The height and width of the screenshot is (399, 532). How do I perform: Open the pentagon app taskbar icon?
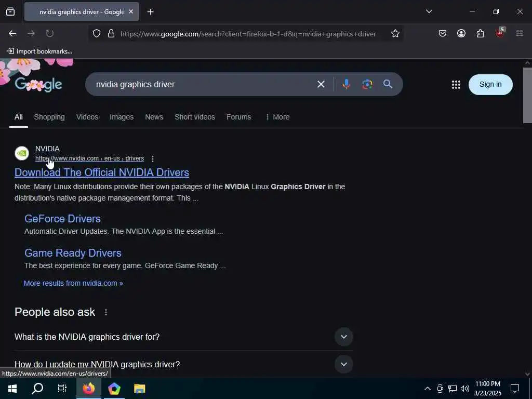tap(114, 389)
